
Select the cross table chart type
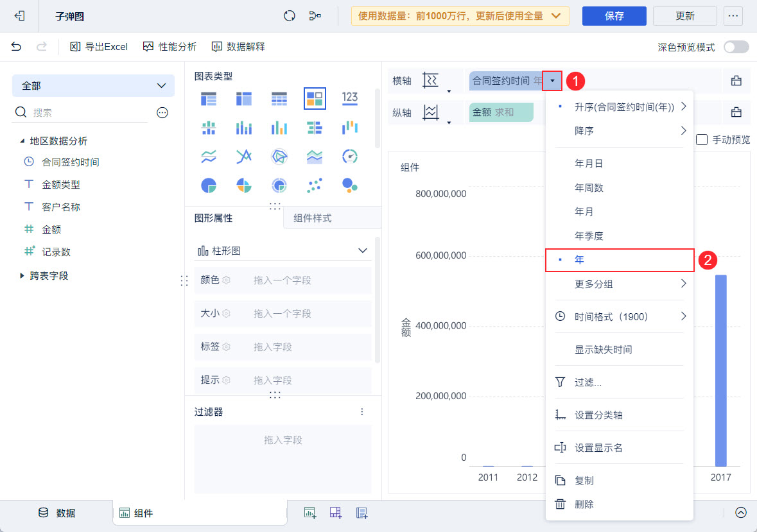(x=244, y=98)
